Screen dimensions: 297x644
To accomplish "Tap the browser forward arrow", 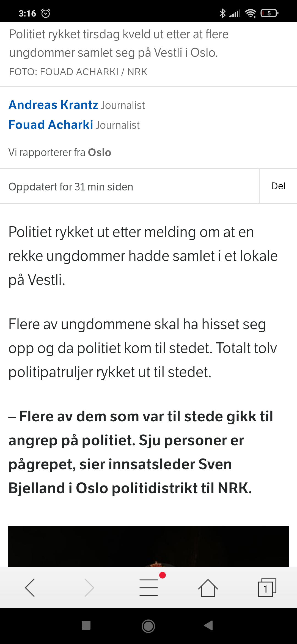I will tap(89, 588).
